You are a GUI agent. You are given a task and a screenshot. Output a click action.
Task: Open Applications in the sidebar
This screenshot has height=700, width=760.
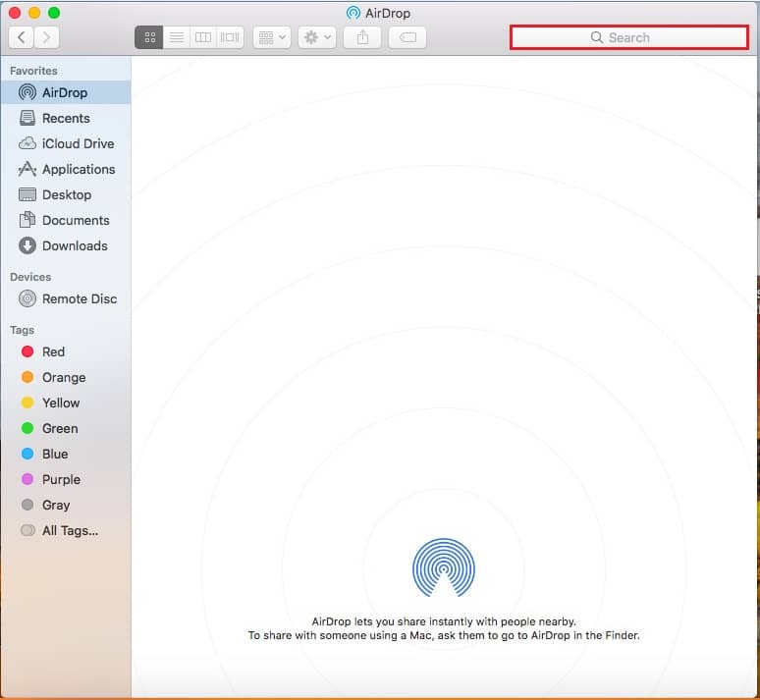[66, 169]
